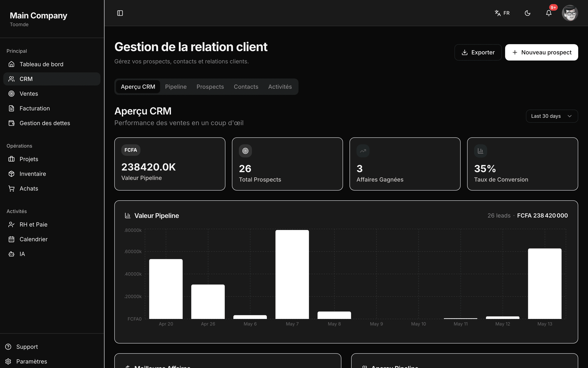Click the Apr 26 chart bar
The image size is (588, 368).
(208, 302)
